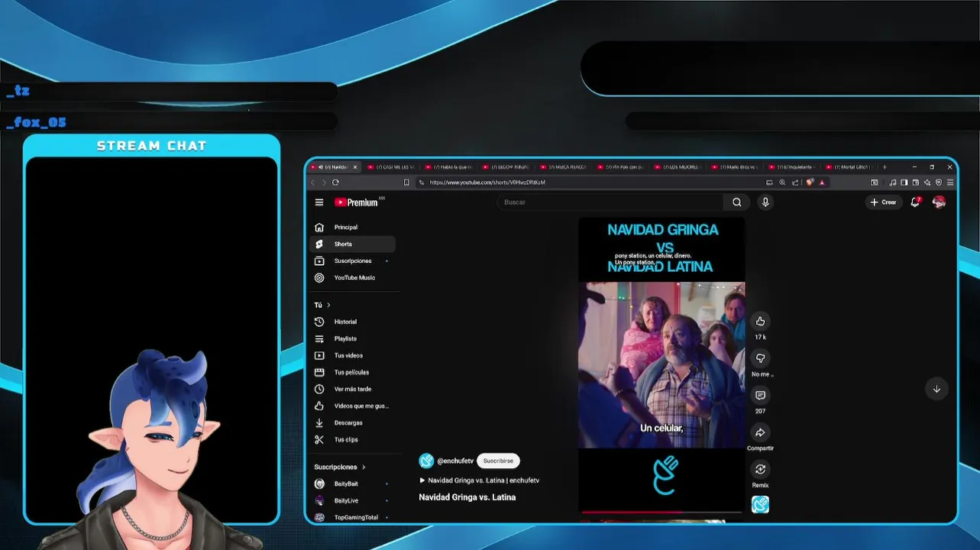Open the notifications bell
Viewport: 980px width, 550px height.
tap(915, 202)
